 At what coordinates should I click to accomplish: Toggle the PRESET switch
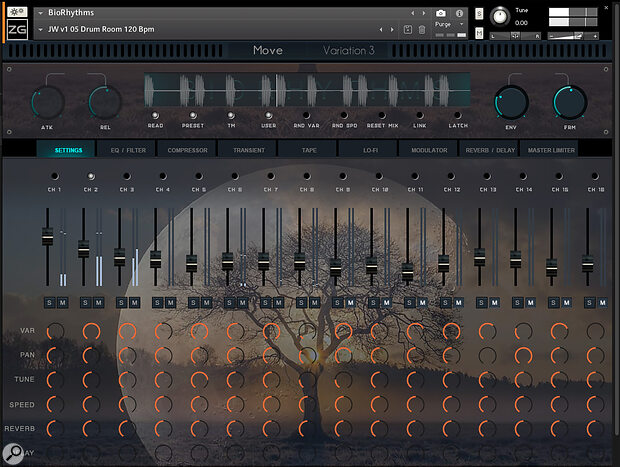point(193,115)
